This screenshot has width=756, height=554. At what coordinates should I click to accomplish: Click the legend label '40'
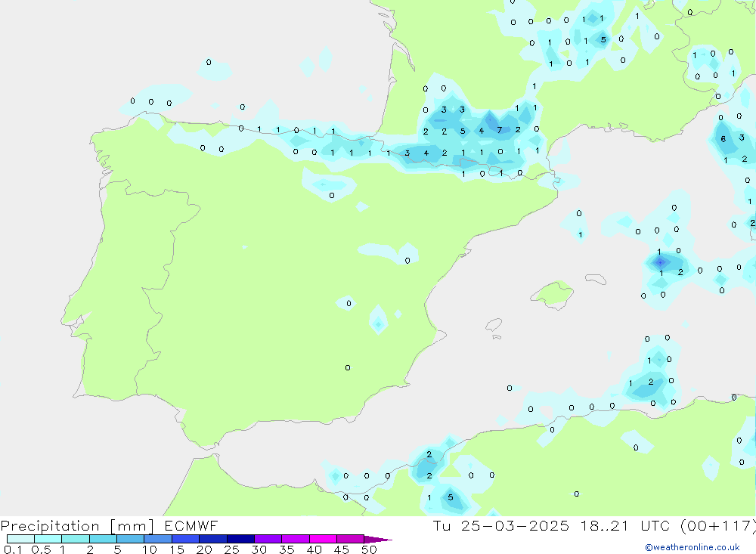[314, 549]
